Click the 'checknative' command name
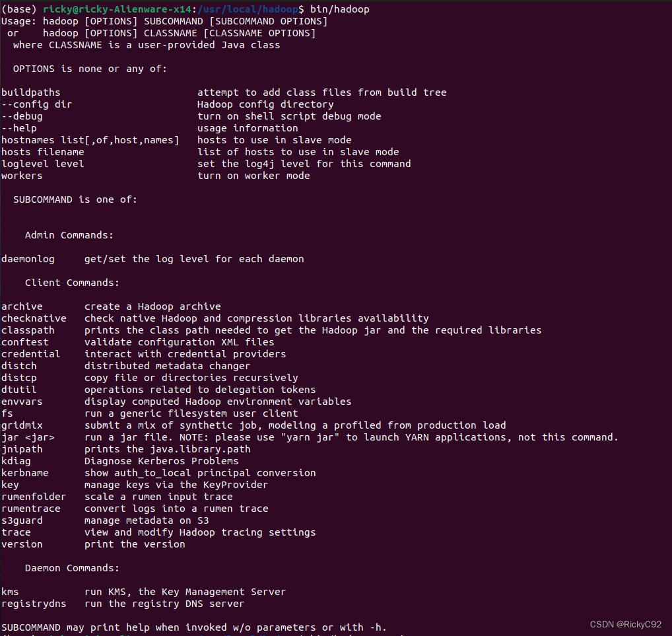This screenshot has height=636, width=672. (x=34, y=318)
